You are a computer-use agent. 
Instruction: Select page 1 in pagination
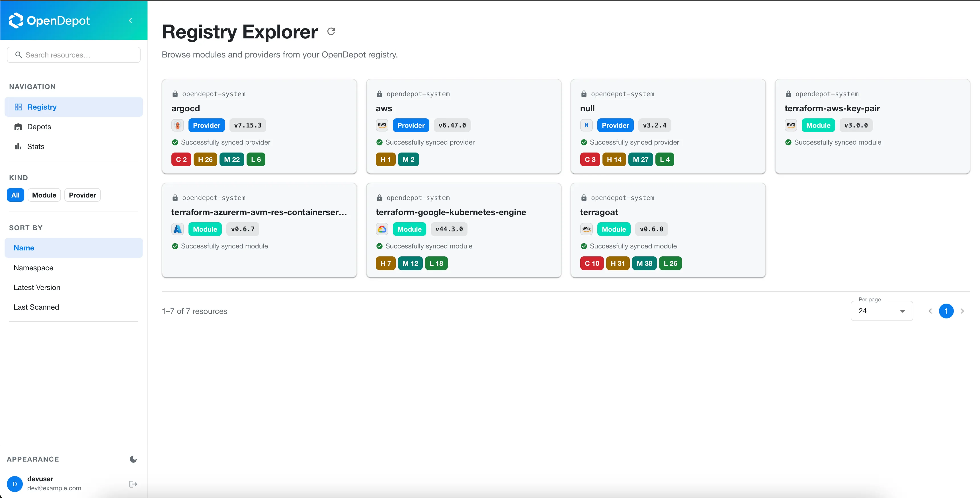[x=946, y=311]
